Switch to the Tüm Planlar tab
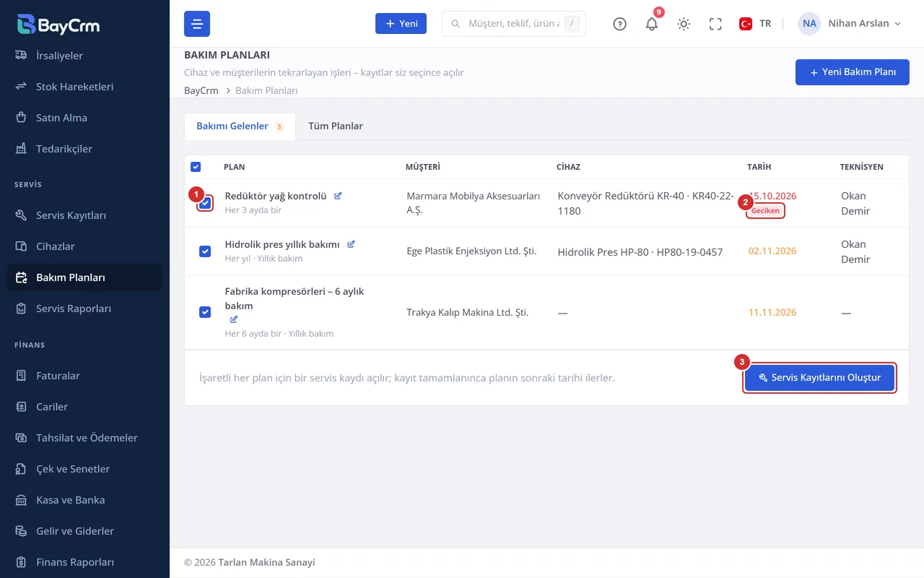 click(x=336, y=126)
